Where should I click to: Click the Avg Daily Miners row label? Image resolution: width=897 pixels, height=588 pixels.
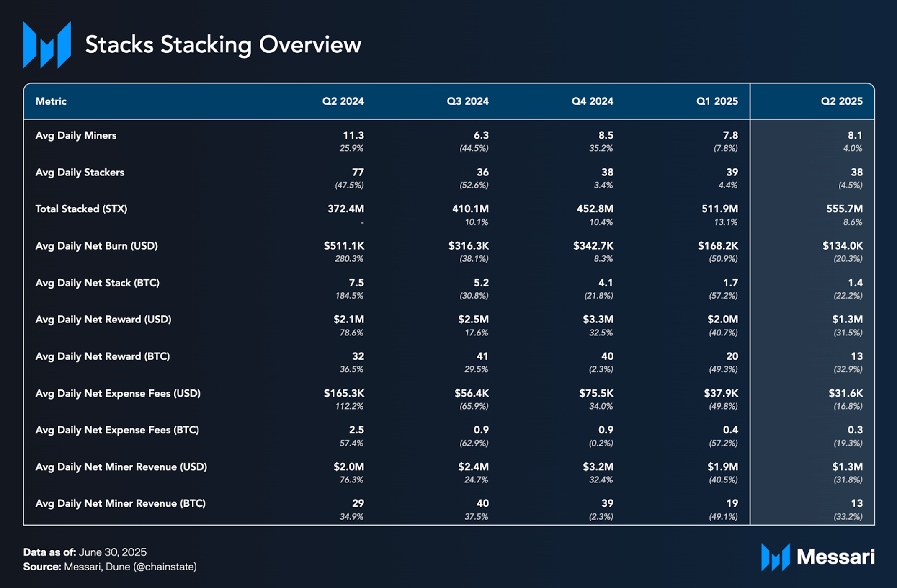(x=76, y=136)
